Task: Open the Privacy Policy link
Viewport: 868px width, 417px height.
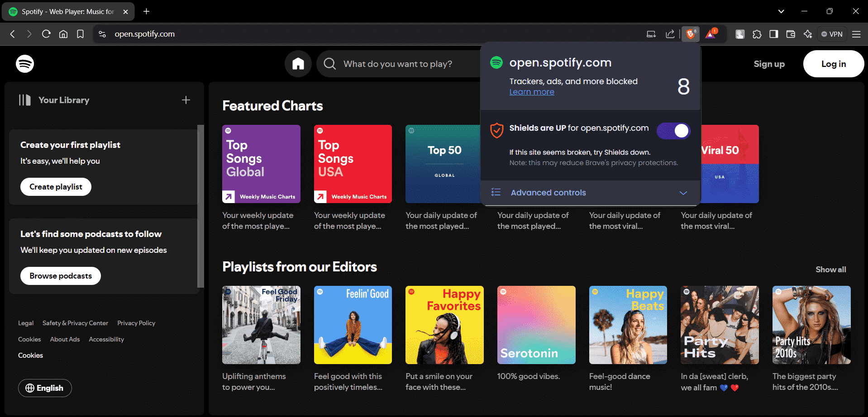Action: [x=136, y=323]
